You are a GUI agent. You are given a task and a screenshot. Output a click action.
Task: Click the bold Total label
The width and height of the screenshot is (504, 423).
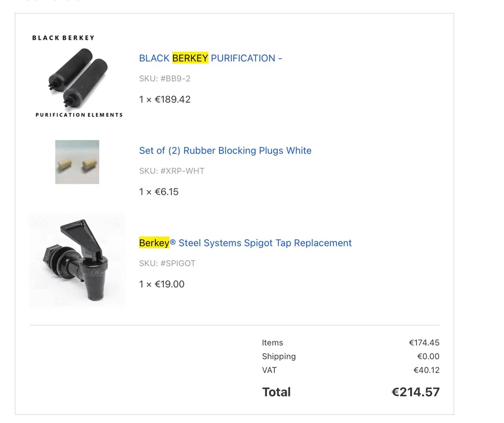point(276,392)
